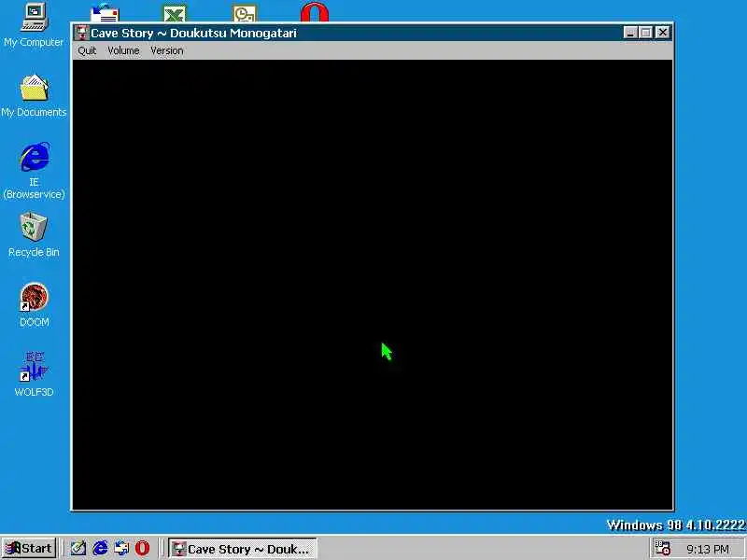Click the Cave Story taskbar button
This screenshot has height=560, width=747.
pyautogui.click(x=243, y=549)
